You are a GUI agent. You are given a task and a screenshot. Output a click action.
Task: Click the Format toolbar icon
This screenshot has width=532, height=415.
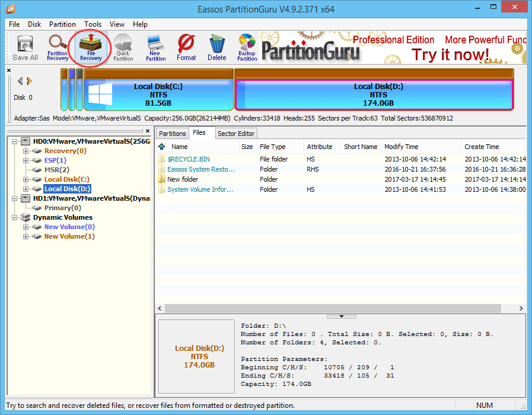pyautogui.click(x=186, y=47)
